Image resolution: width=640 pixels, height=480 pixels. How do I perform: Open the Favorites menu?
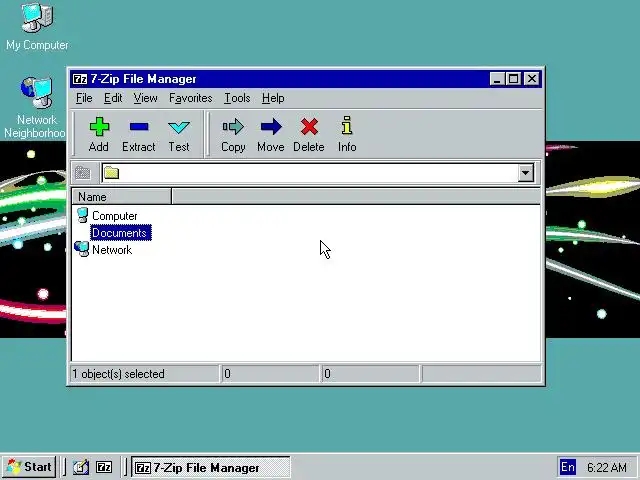tap(191, 98)
